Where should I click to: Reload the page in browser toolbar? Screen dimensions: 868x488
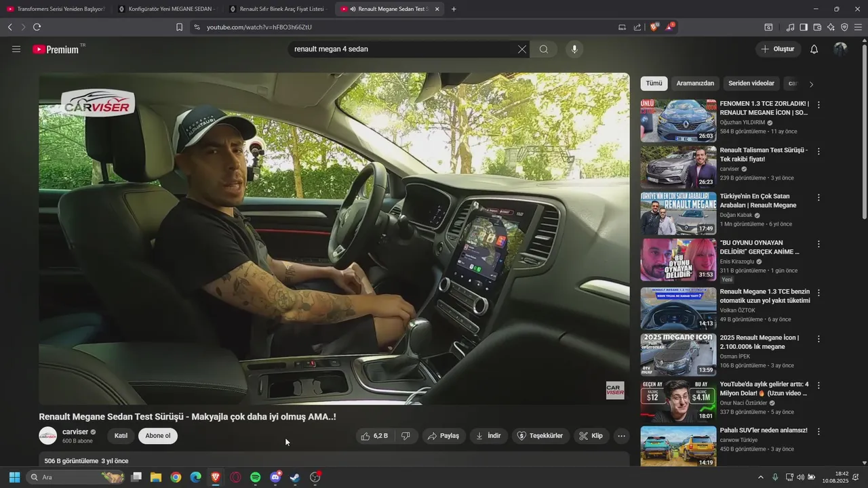[x=37, y=27]
